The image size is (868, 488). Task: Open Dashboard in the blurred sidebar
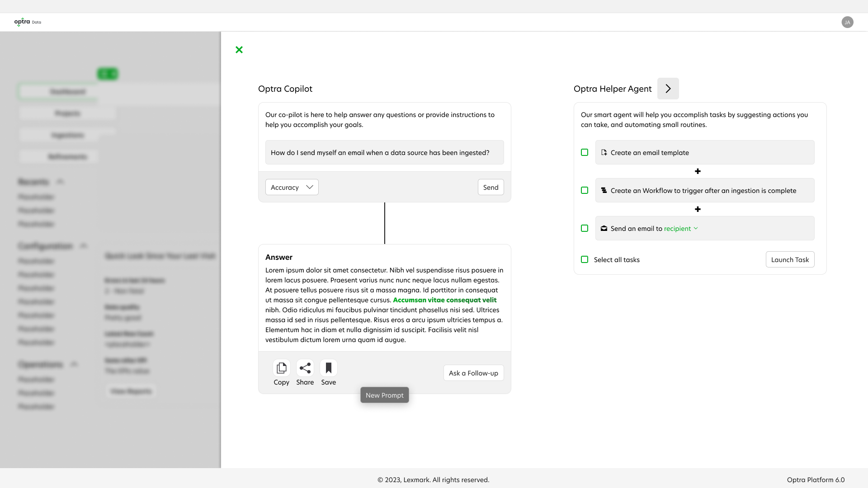[x=68, y=92]
